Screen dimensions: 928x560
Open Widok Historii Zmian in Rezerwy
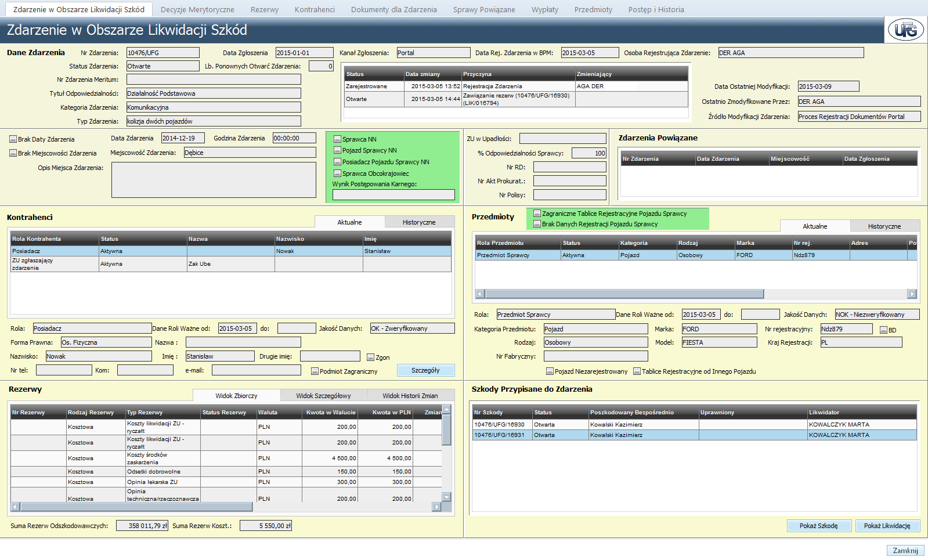pos(410,396)
